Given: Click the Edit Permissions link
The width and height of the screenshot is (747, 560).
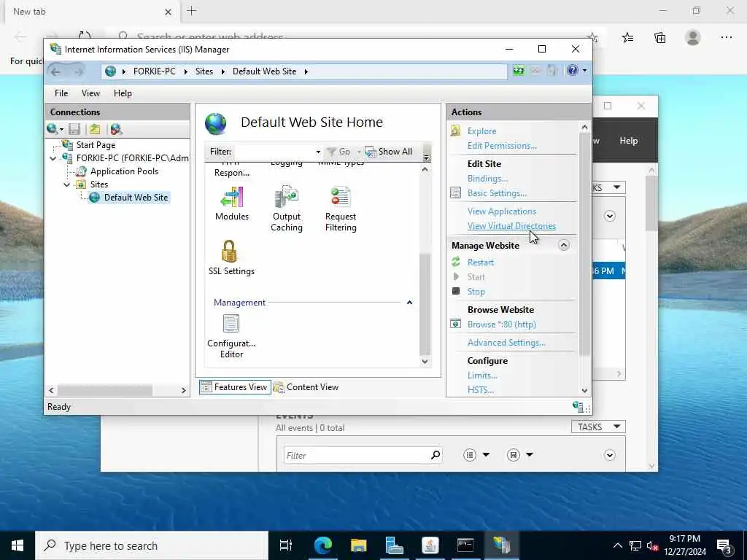Looking at the screenshot, I should pos(502,146).
